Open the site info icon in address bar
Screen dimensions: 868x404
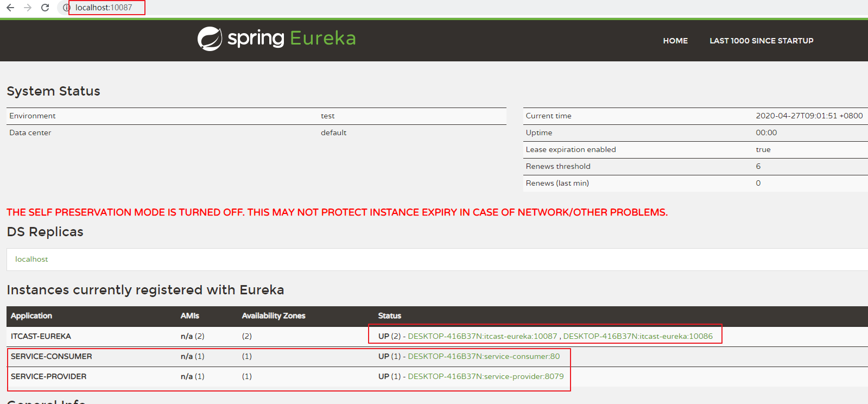point(66,8)
